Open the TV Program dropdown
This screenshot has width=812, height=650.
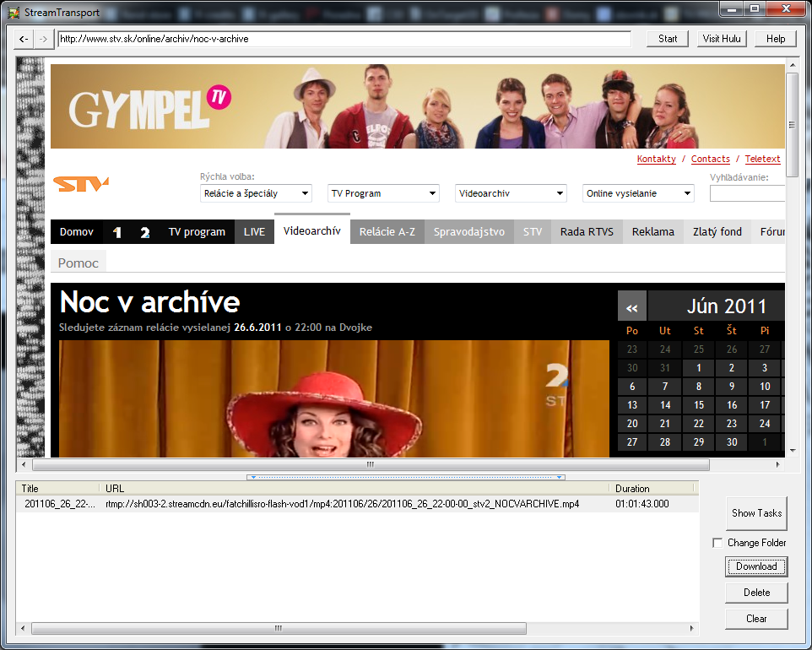[x=383, y=193]
